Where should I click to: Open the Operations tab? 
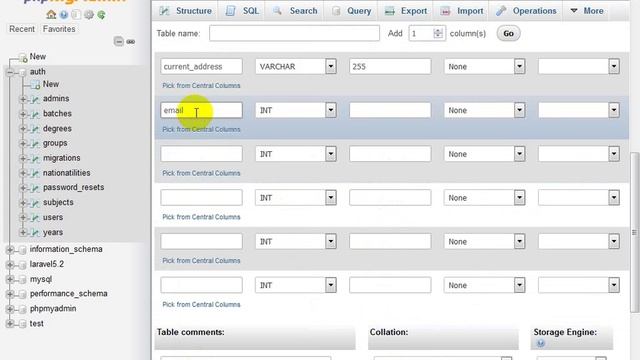point(527,11)
